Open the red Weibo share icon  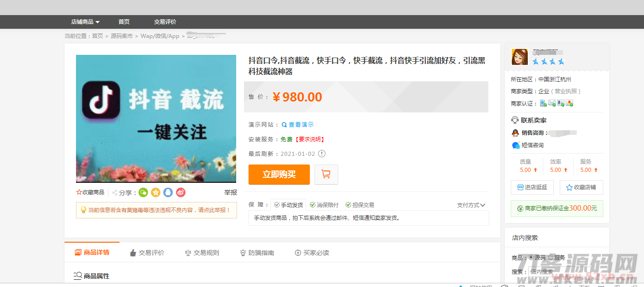pyautogui.click(x=180, y=192)
